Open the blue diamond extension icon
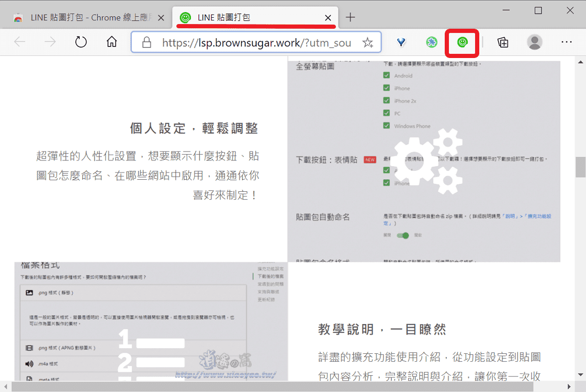The height and width of the screenshot is (392, 586). tap(401, 42)
